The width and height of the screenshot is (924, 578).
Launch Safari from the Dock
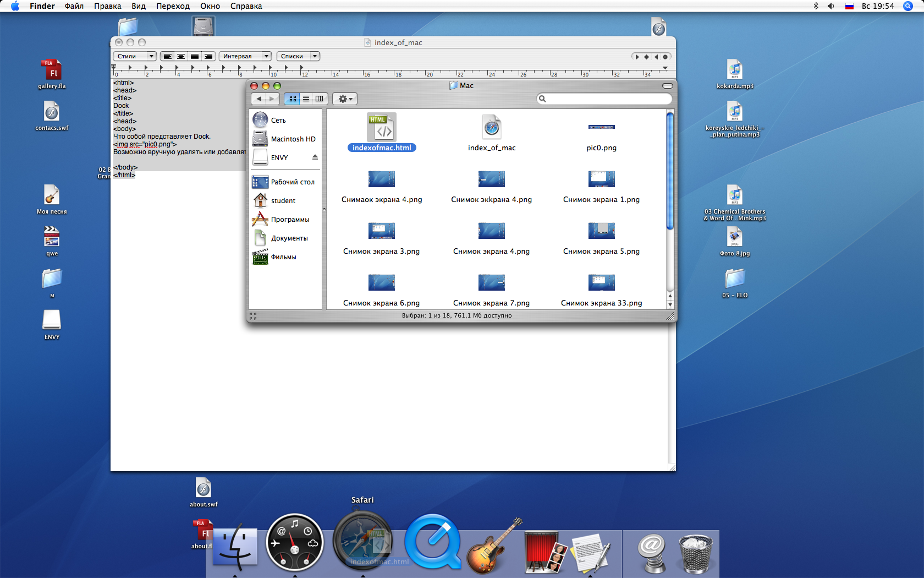point(362,541)
